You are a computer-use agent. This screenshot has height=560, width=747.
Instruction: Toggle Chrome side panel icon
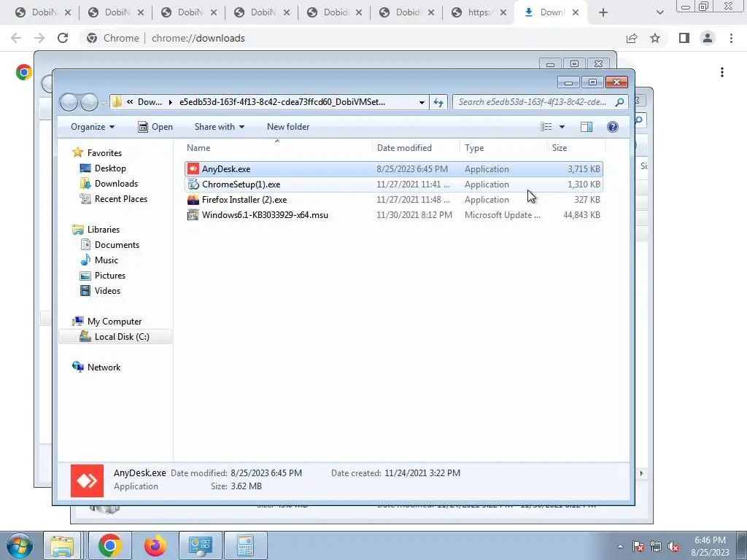(684, 38)
